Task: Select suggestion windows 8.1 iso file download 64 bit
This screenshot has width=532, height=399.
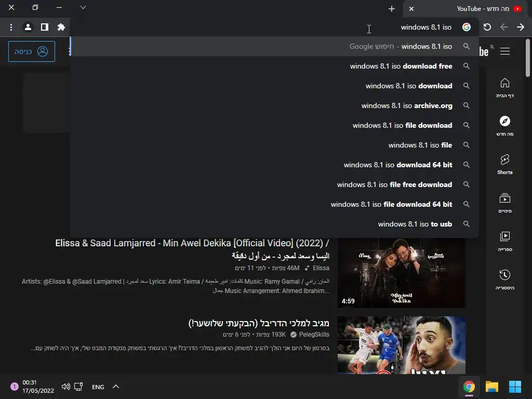Action: [x=274, y=204]
